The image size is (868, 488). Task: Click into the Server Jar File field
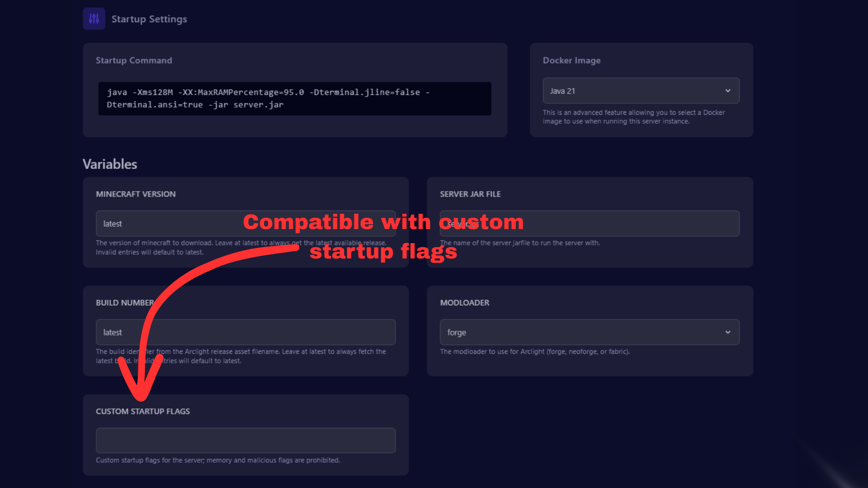(x=633, y=224)
